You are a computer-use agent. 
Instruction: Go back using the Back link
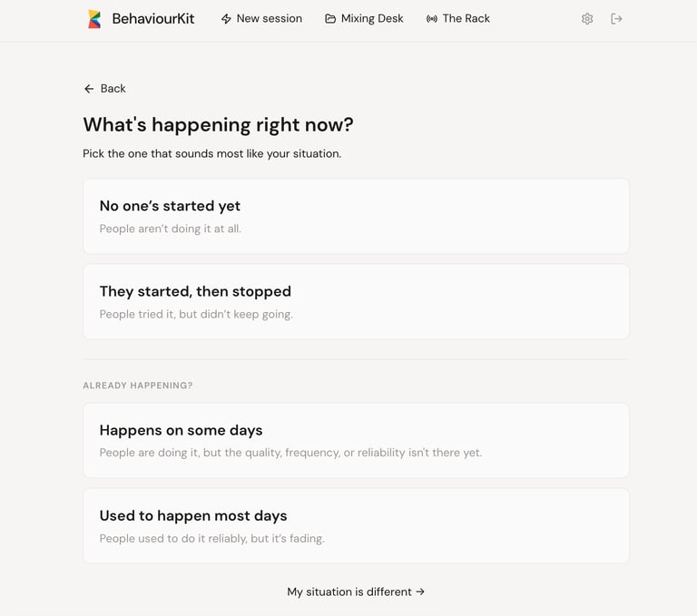113,89
